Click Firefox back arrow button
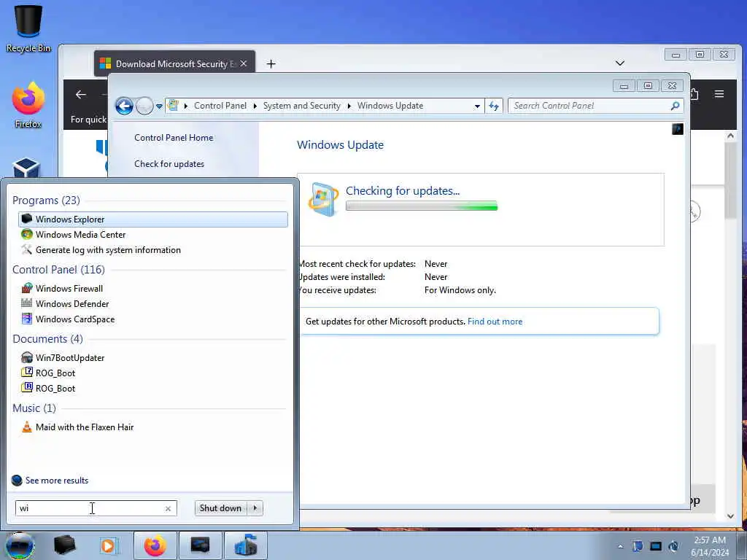This screenshot has height=560, width=747. tap(81, 95)
